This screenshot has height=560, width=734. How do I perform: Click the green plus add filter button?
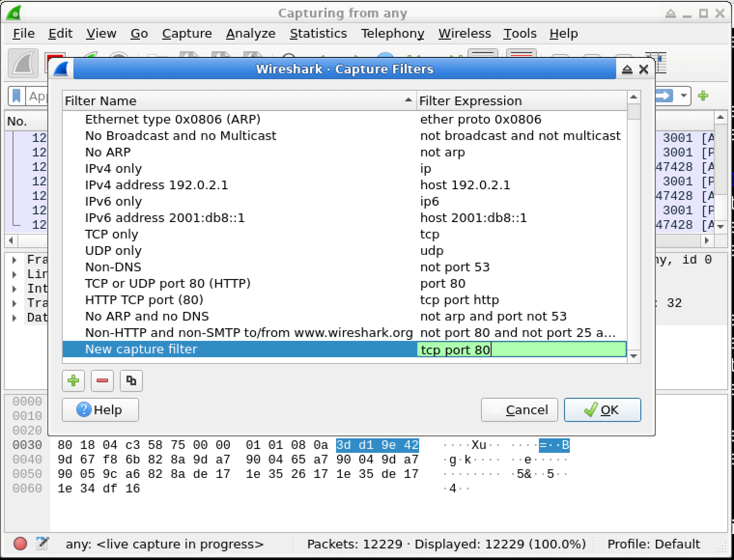click(x=73, y=381)
